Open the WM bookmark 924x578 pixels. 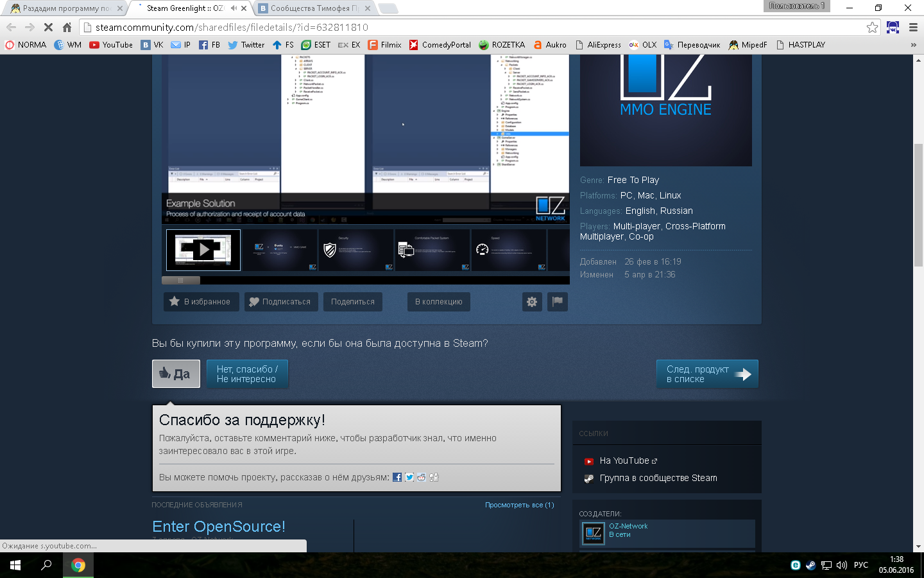tap(67, 45)
